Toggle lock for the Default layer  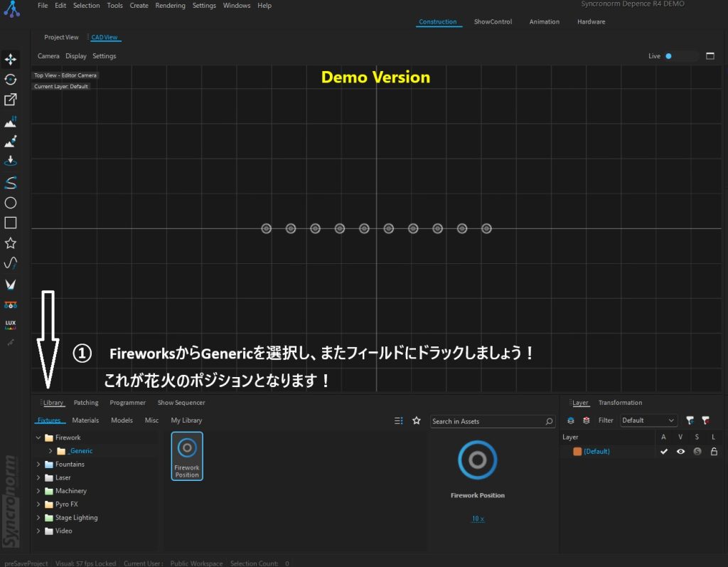714,451
